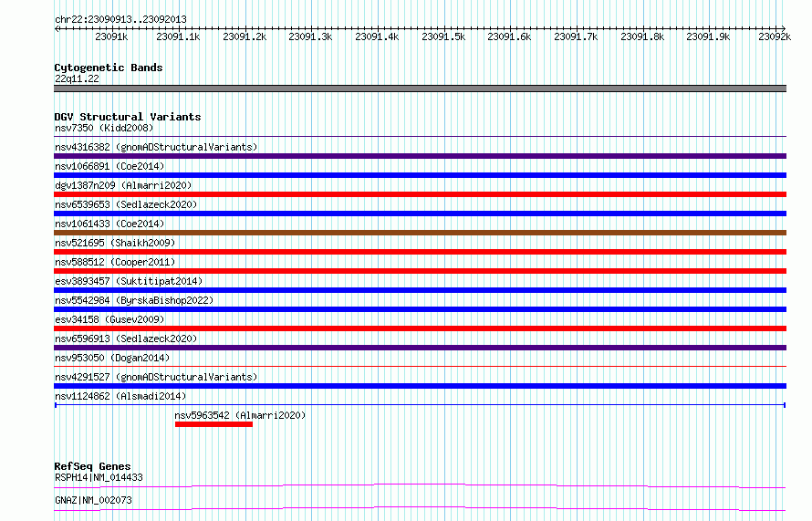Click the red bar under esv34158

(x=420, y=328)
